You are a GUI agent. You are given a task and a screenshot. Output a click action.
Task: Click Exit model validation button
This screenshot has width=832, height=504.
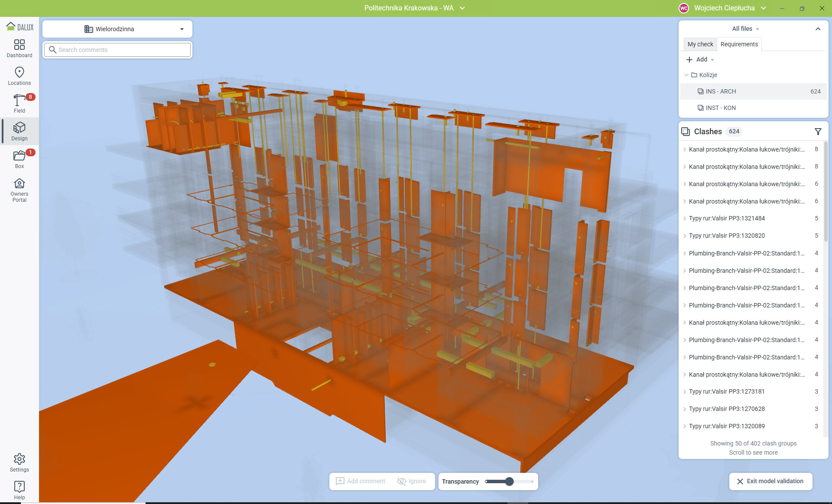770,481
